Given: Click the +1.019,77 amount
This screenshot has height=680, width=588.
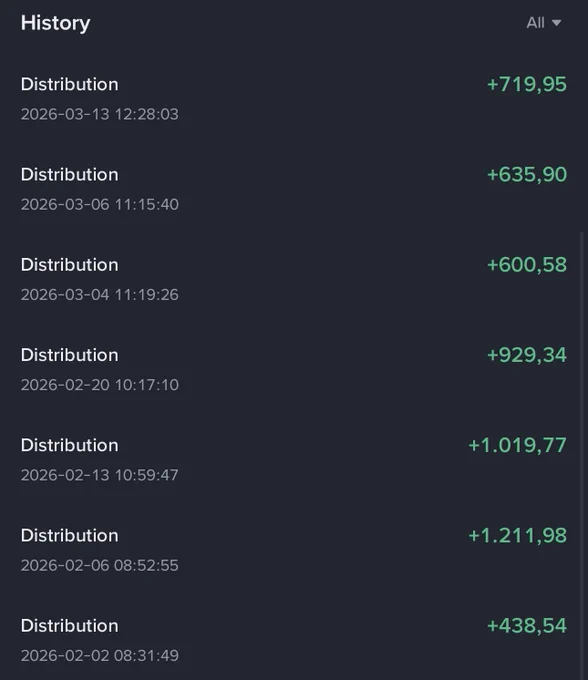Looking at the screenshot, I should pyautogui.click(x=517, y=445).
